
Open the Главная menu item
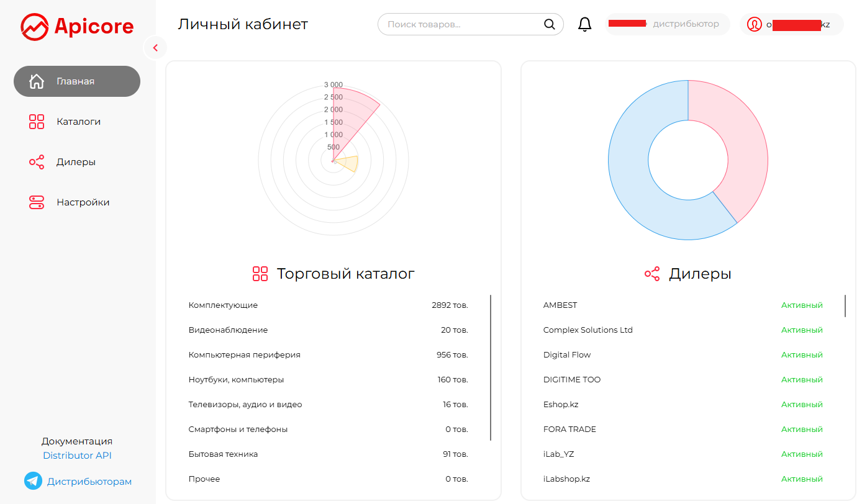point(77,81)
